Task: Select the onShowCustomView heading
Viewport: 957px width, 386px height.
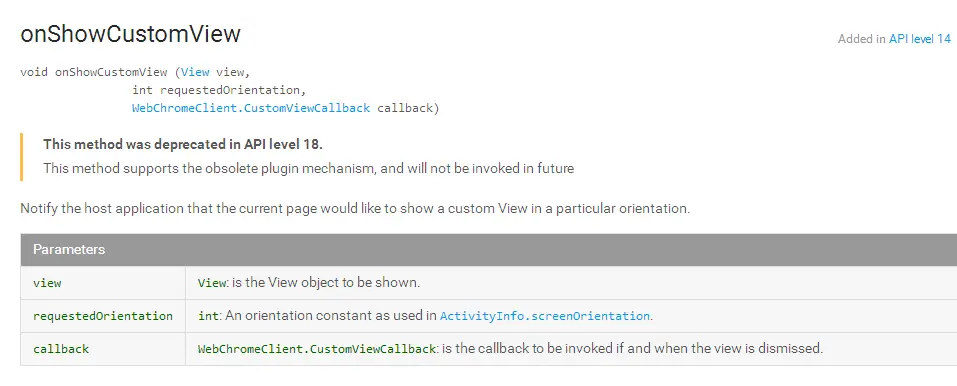Action: click(131, 34)
